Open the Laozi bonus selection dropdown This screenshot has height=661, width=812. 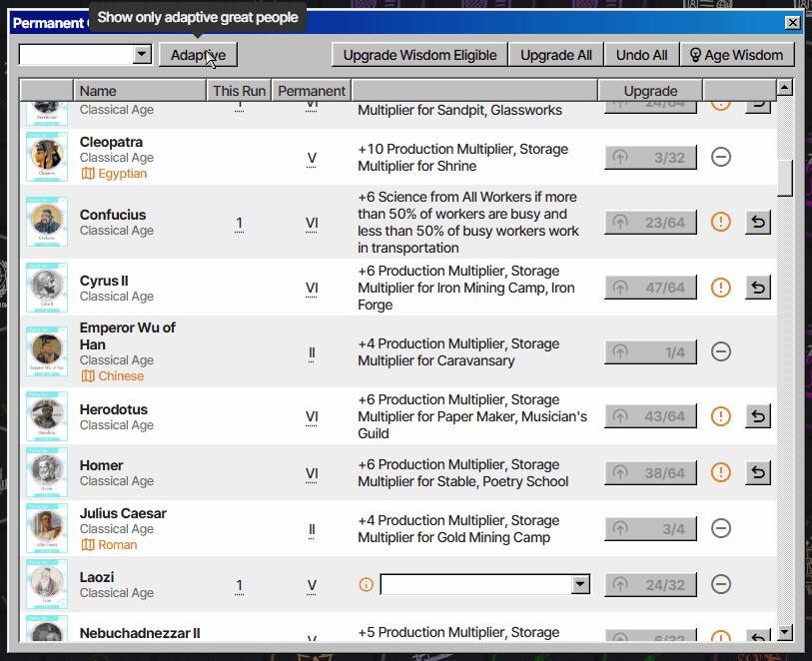pos(579,585)
